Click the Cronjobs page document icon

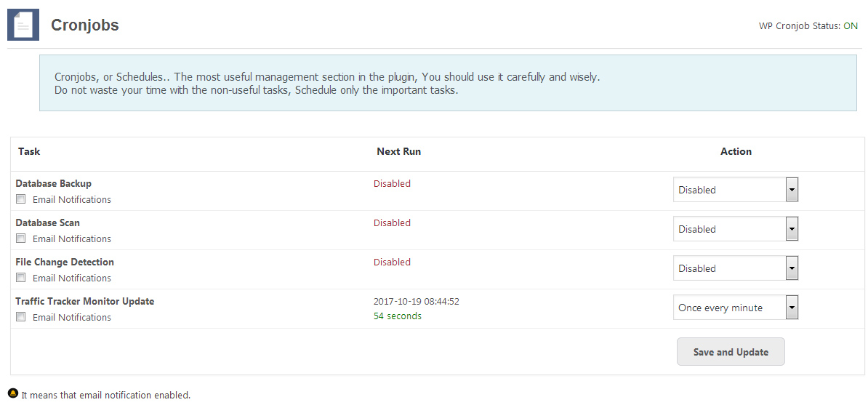(23, 25)
